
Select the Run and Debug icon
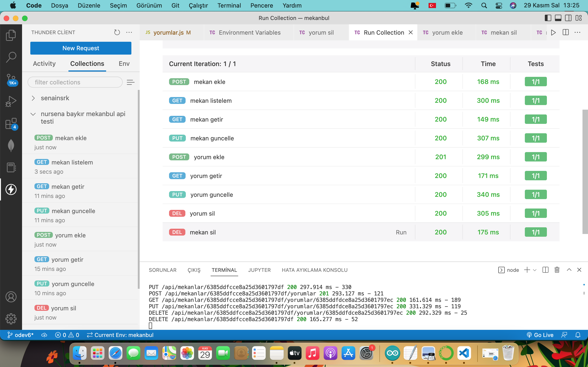tap(11, 101)
